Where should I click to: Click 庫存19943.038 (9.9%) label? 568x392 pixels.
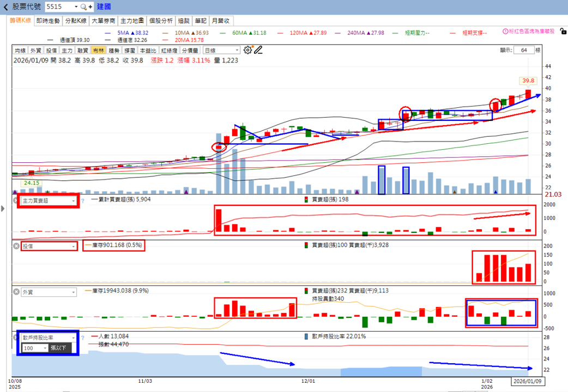(117, 291)
